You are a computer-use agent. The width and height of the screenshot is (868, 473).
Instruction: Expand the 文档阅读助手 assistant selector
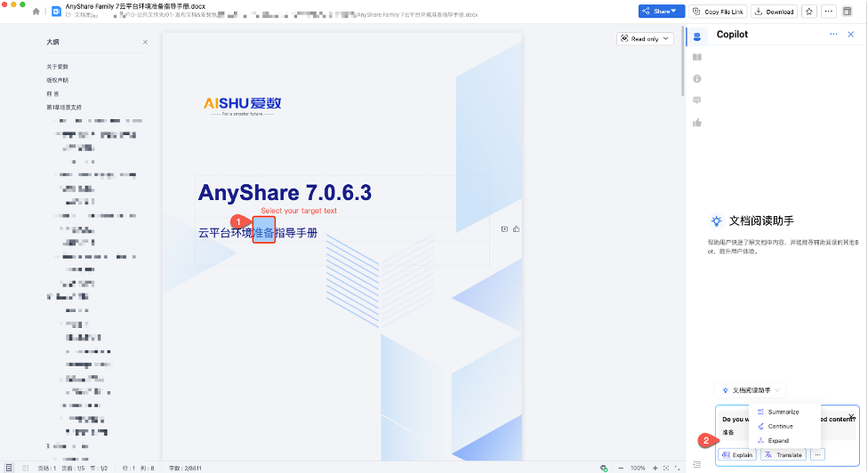pos(752,390)
